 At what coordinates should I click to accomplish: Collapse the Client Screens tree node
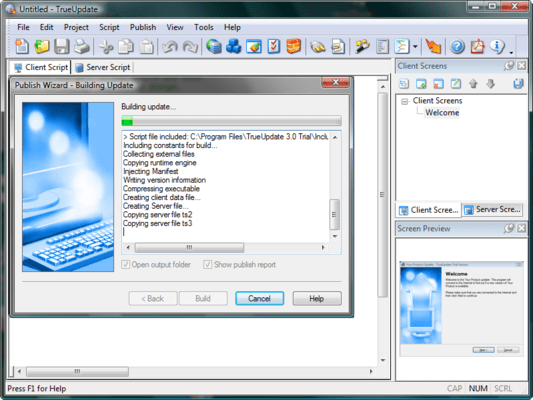tap(405, 101)
